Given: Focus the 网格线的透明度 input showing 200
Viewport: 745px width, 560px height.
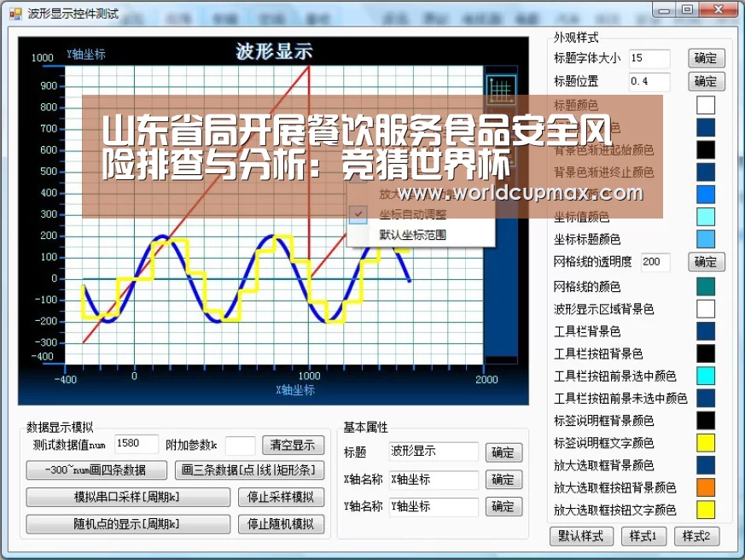Looking at the screenshot, I should click(655, 262).
